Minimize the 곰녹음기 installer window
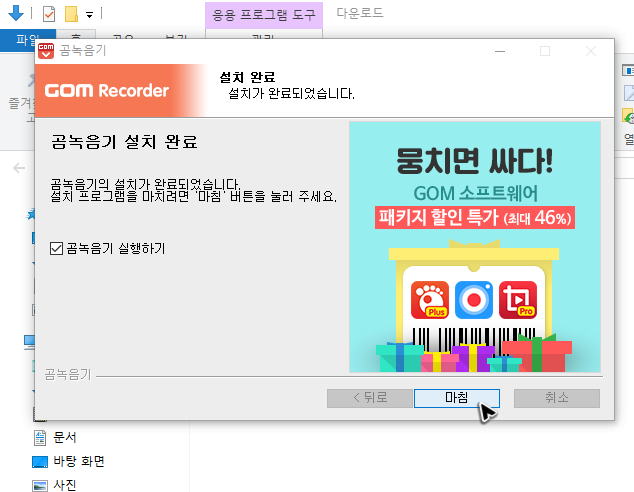Screen dimensions: 634x492 pos(500,51)
